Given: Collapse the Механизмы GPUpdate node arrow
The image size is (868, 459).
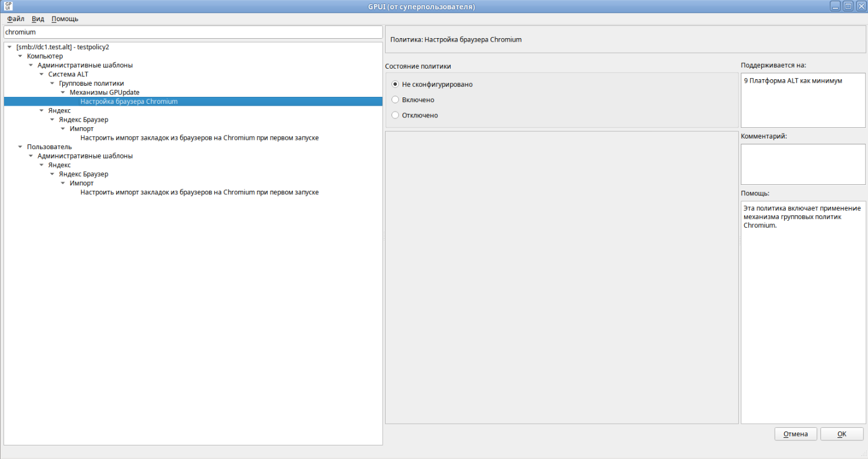Looking at the screenshot, I should (63, 93).
